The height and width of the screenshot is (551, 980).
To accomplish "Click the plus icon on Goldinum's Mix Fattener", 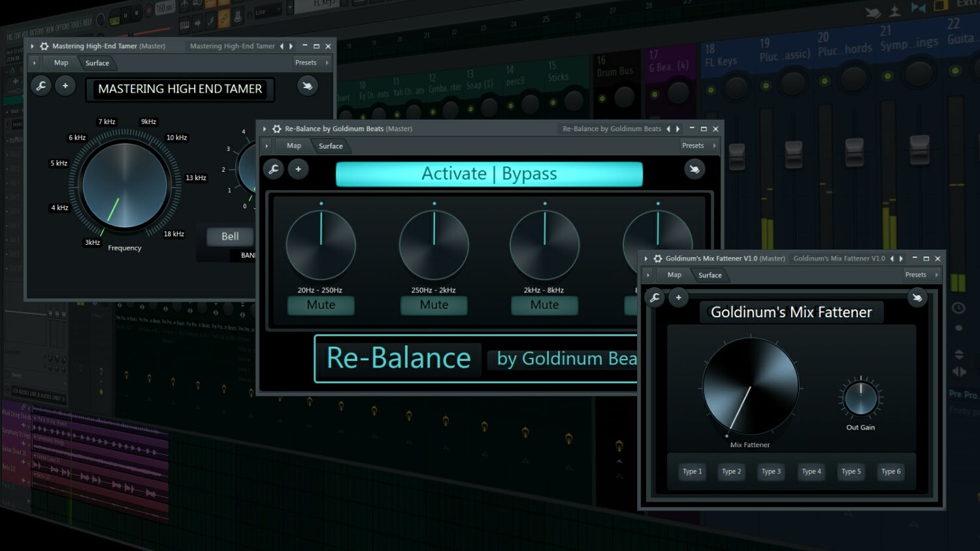I will click(679, 298).
